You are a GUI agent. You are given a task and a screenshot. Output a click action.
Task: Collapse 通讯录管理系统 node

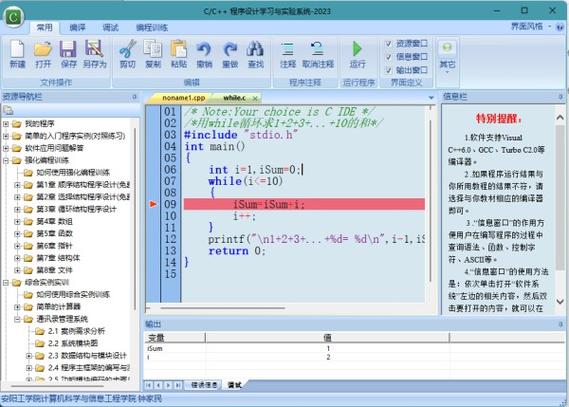[x=17, y=319]
